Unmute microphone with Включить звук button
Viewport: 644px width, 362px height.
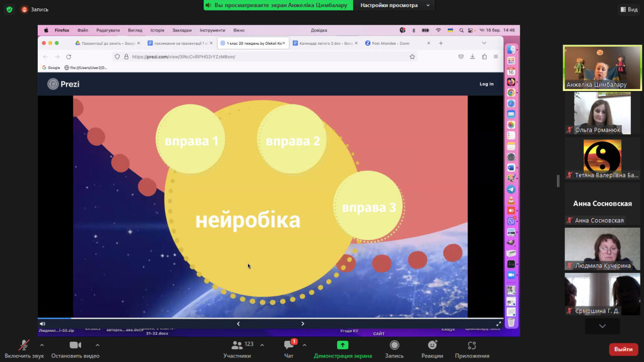tap(24, 349)
